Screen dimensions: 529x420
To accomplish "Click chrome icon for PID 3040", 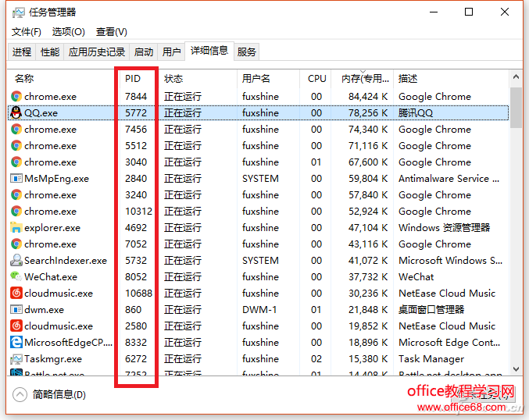I will (x=16, y=162).
